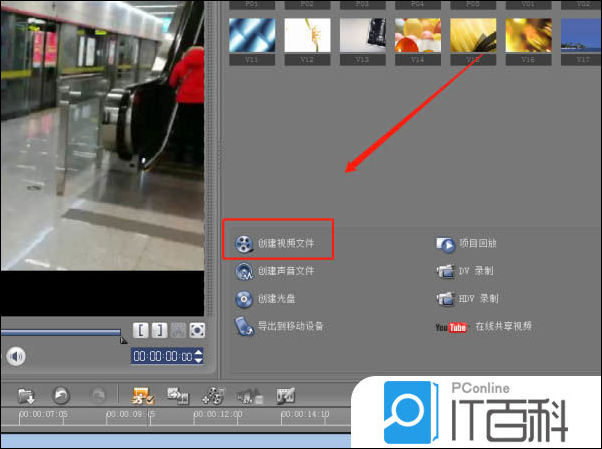
Task: Select the V15 yellow fan thumbnail
Action: 473,35
